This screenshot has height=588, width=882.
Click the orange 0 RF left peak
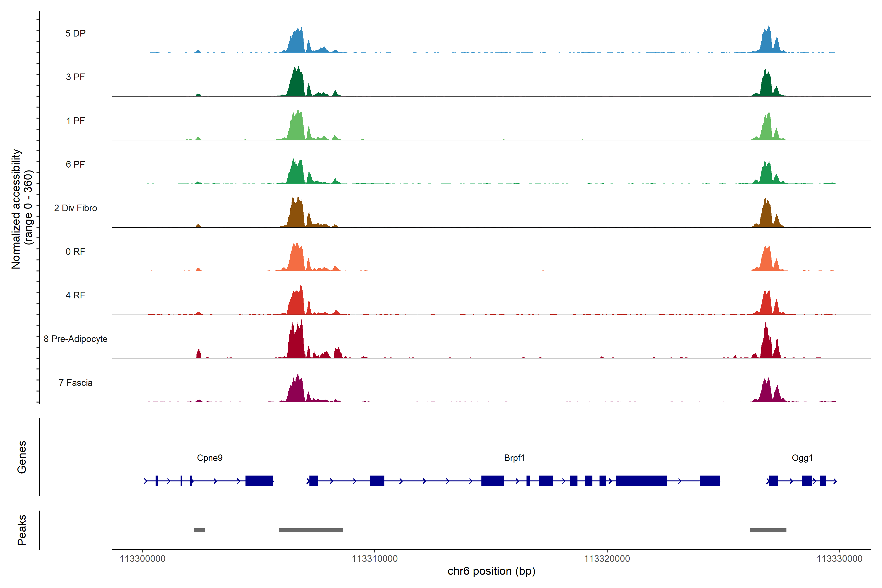tap(297, 259)
